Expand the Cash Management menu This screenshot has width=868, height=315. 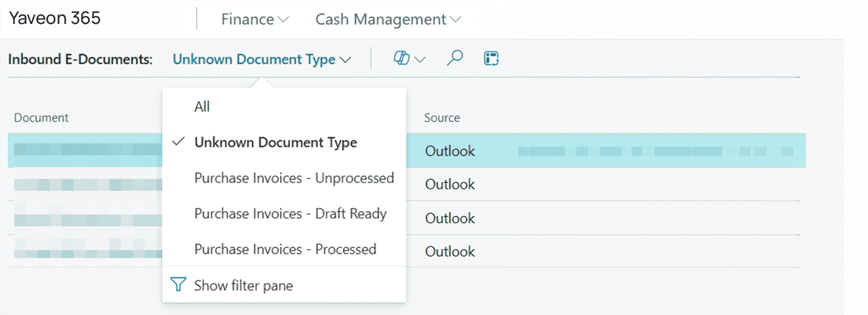coord(388,19)
